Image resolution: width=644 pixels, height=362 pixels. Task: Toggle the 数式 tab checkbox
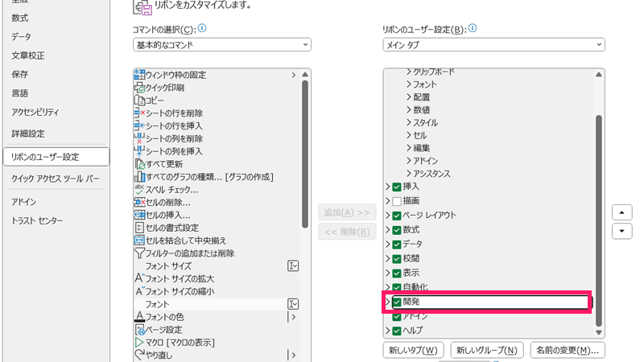pos(396,230)
